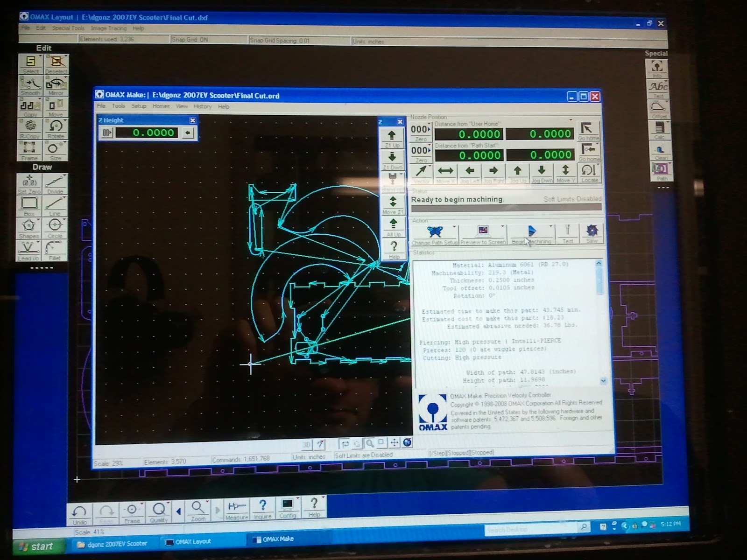Select the Size tool in the Edit panel
Screen dimensions: 747x560
[56, 150]
